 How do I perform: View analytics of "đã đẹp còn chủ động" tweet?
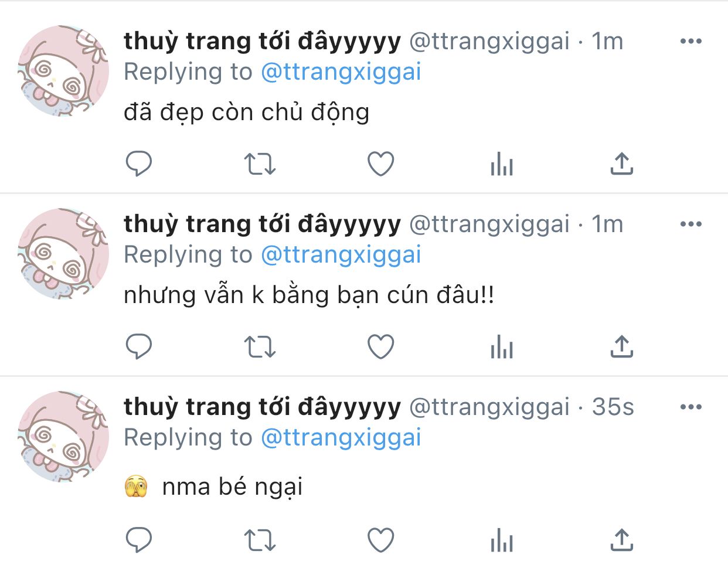point(502,164)
